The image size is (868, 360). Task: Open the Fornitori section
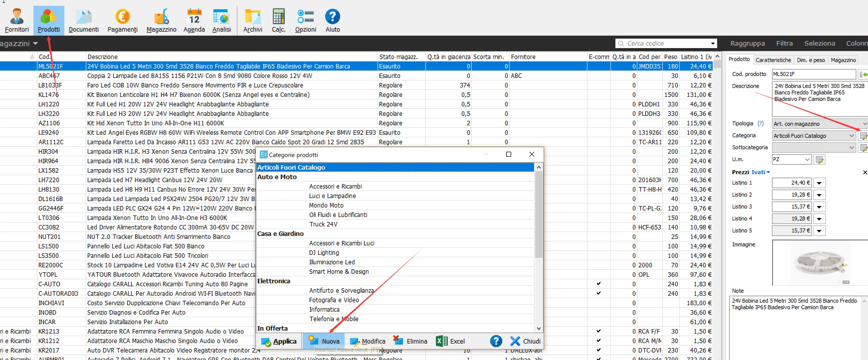click(x=17, y=20)
